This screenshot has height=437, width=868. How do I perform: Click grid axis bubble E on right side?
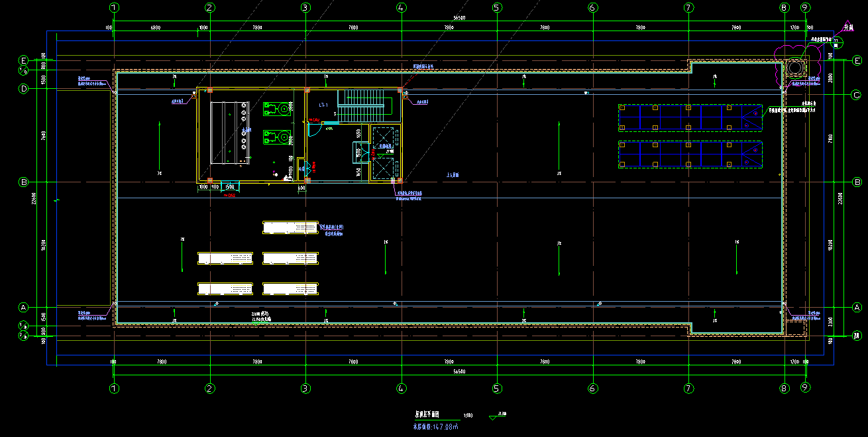(857, 60)
